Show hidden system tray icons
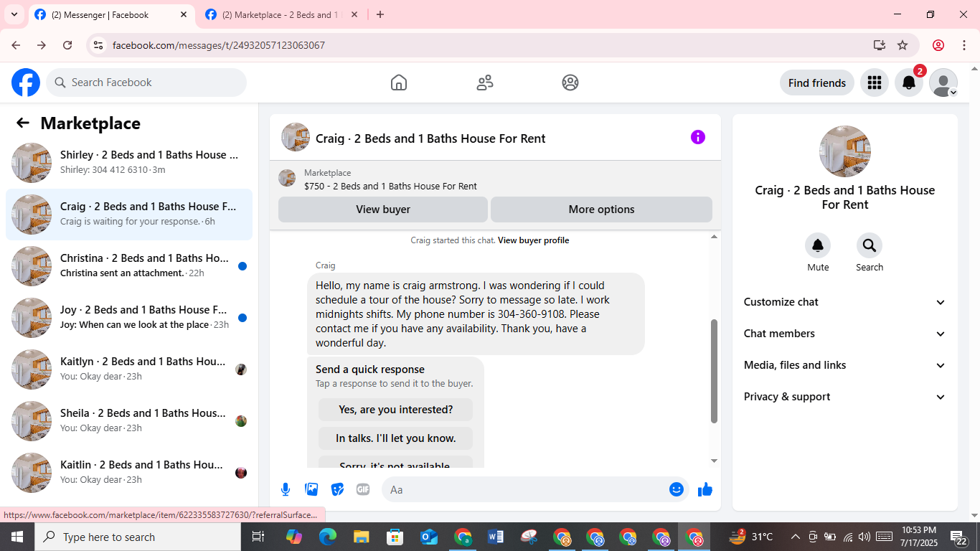980x551 pixels. [795, 537]
